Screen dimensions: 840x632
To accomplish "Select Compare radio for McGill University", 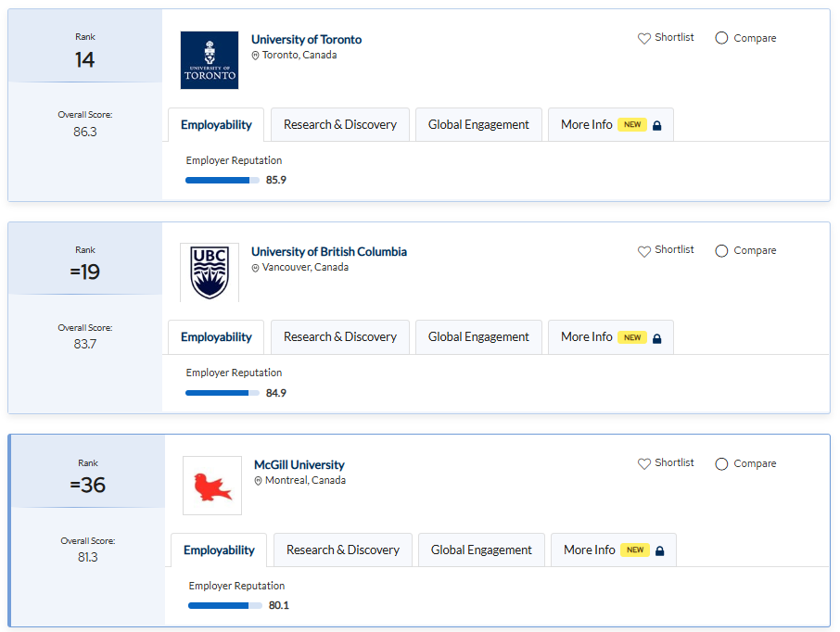I will (x=721, y=464).
